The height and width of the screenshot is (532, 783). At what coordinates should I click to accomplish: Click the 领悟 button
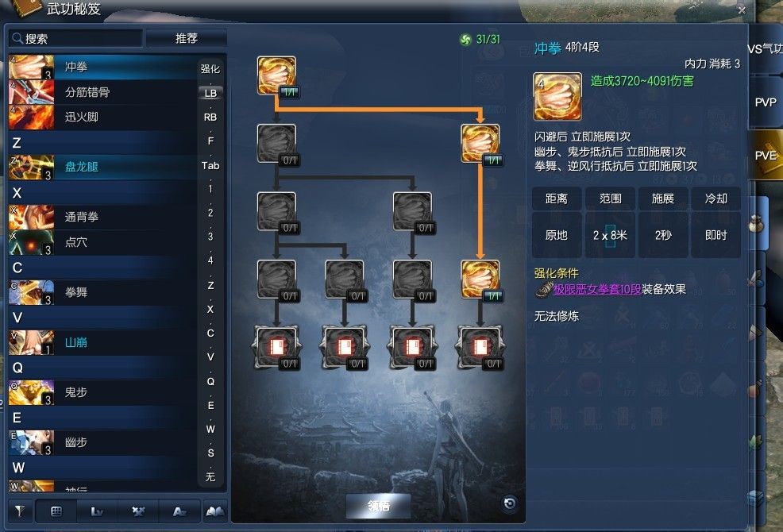379,506
